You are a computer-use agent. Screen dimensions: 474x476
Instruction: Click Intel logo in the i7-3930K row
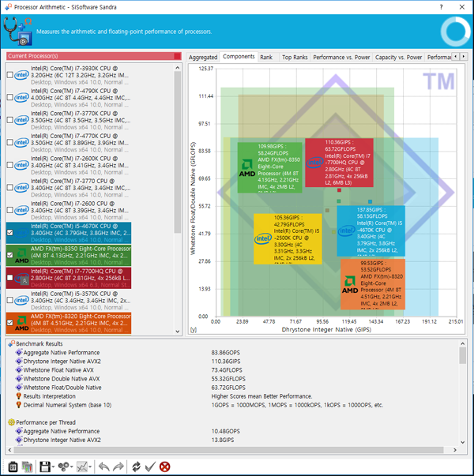pyautogui.click(x=22, y=75)
